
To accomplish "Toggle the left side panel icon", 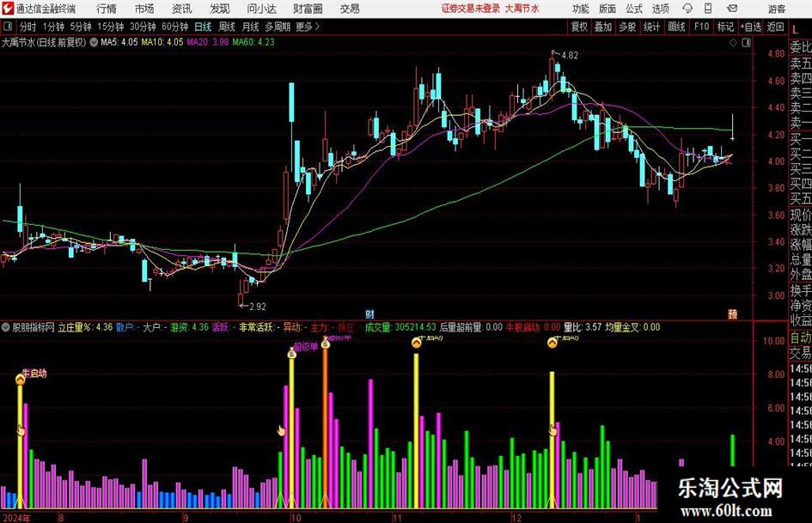I will click(8, 27).
